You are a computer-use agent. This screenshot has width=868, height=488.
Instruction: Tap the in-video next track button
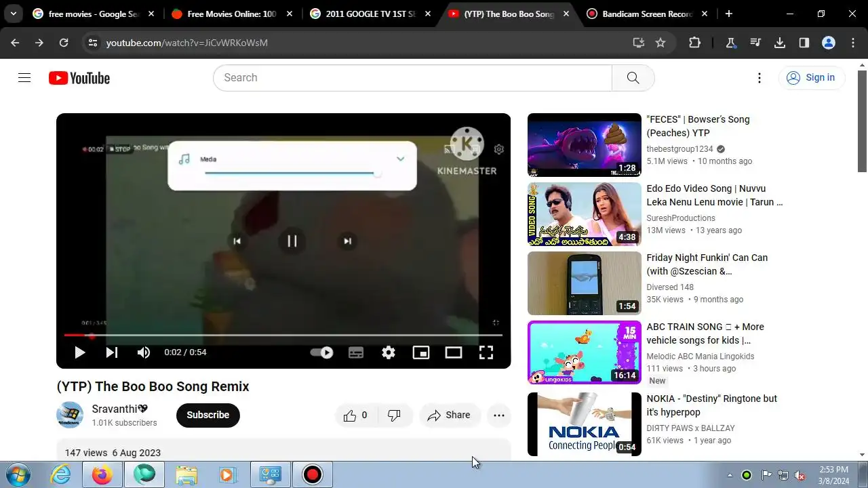click(347, 241)
